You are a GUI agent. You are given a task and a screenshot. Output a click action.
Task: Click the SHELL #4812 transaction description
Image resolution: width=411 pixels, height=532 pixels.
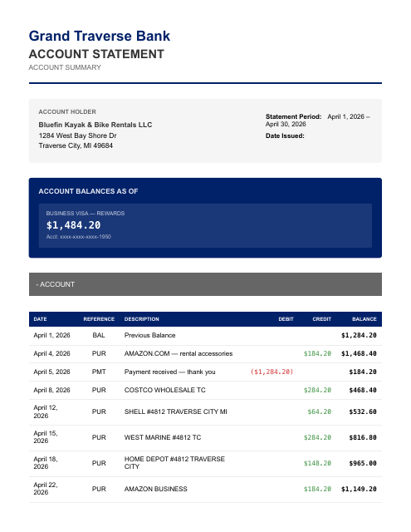(175, 411)
